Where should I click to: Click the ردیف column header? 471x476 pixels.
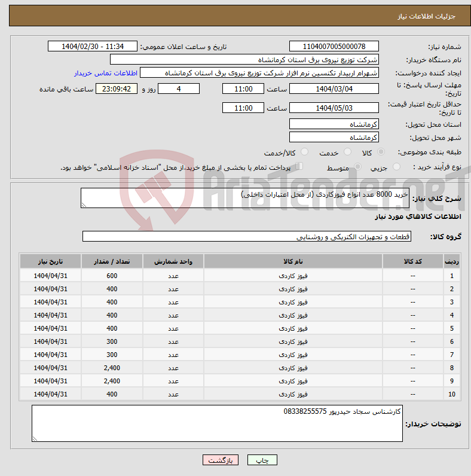(452, 261)
